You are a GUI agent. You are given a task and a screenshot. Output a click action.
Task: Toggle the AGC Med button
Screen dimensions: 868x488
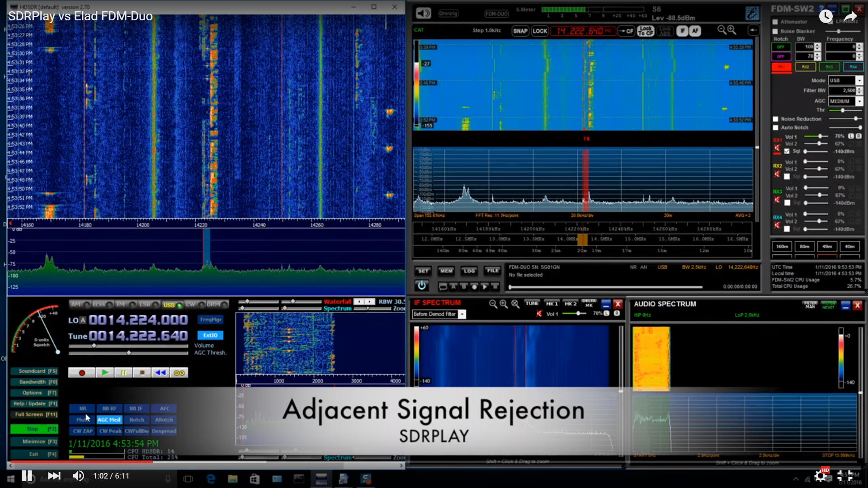[109, 420]
